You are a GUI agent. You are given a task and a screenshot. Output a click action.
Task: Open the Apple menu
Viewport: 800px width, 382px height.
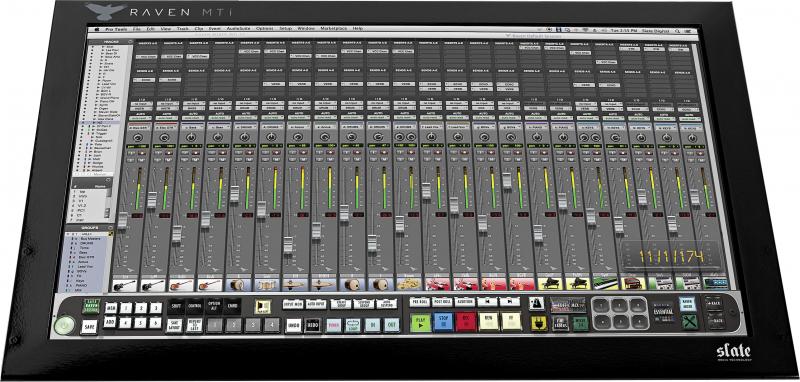(96, 30)
